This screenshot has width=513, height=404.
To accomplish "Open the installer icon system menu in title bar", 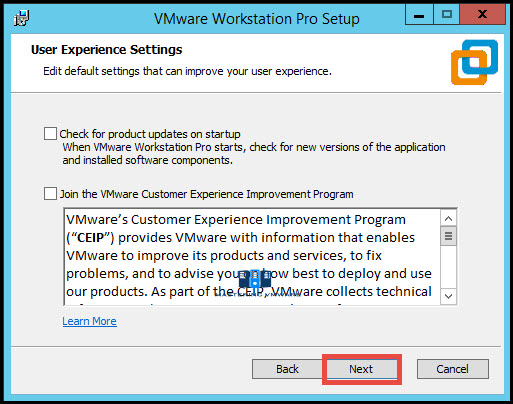I will pos(22,18).
